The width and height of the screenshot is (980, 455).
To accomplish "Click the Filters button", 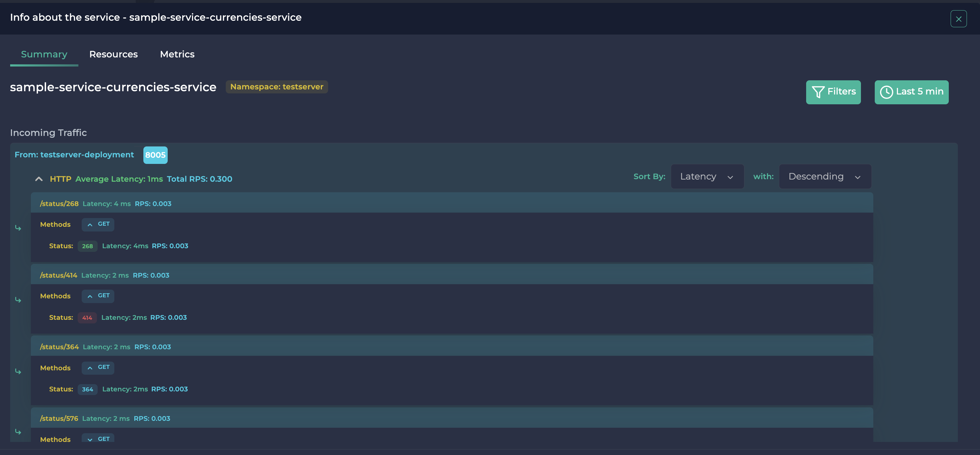I will pos(833,92).
